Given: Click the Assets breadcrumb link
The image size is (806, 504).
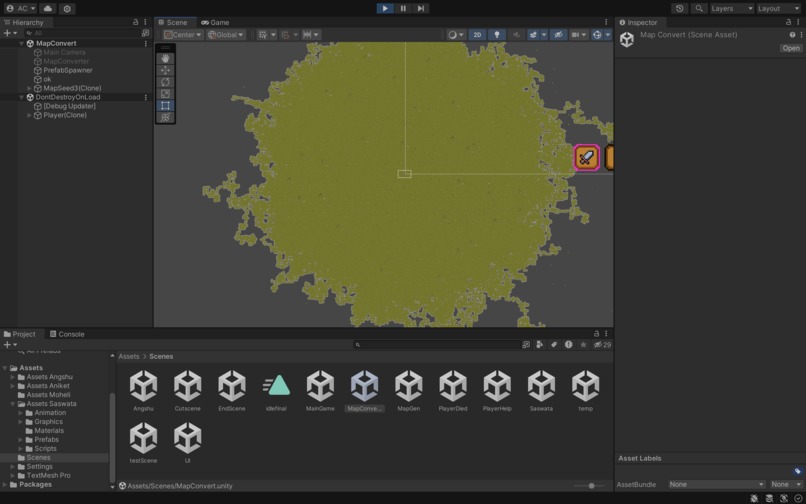Looking at the screenshot, I should click(129, 356).
